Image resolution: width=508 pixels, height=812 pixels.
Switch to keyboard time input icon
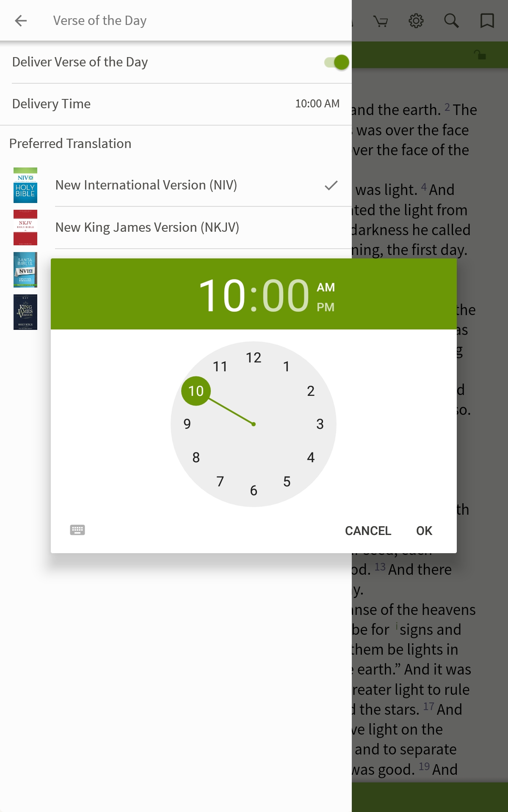[x=77, y=530]
